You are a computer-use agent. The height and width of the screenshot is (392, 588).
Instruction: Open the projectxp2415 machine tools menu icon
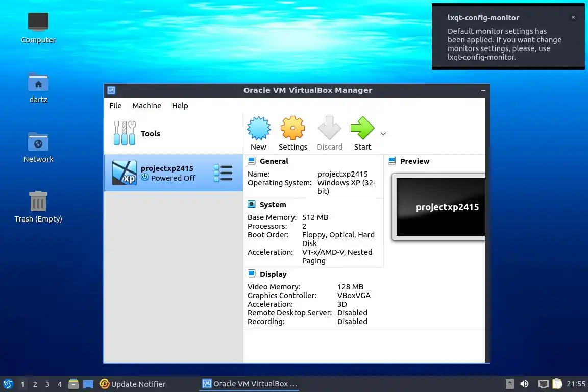coord(223,173)
